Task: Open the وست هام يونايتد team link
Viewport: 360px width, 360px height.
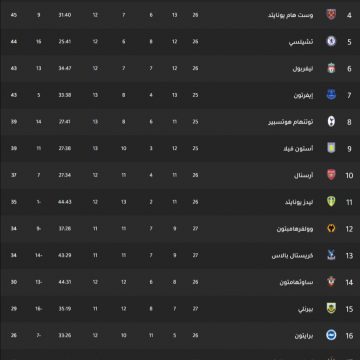Action: 291,15
